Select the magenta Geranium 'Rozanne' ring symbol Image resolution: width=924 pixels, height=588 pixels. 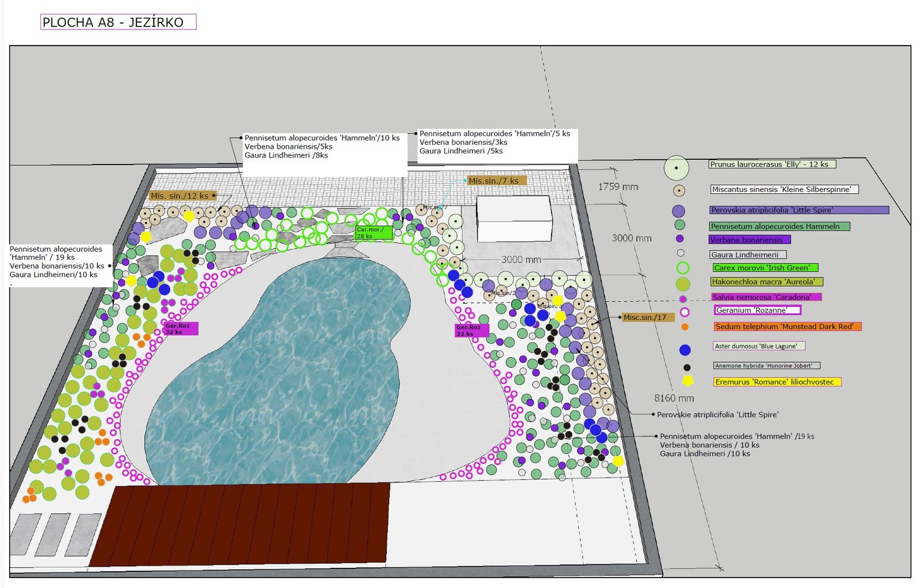coord(684,312)
